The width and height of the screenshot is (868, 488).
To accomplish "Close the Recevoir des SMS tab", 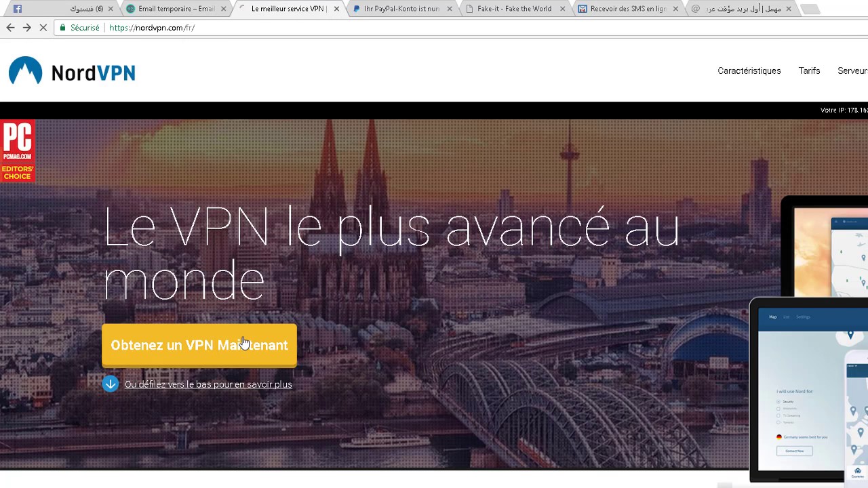I will (x=675, y=9).
